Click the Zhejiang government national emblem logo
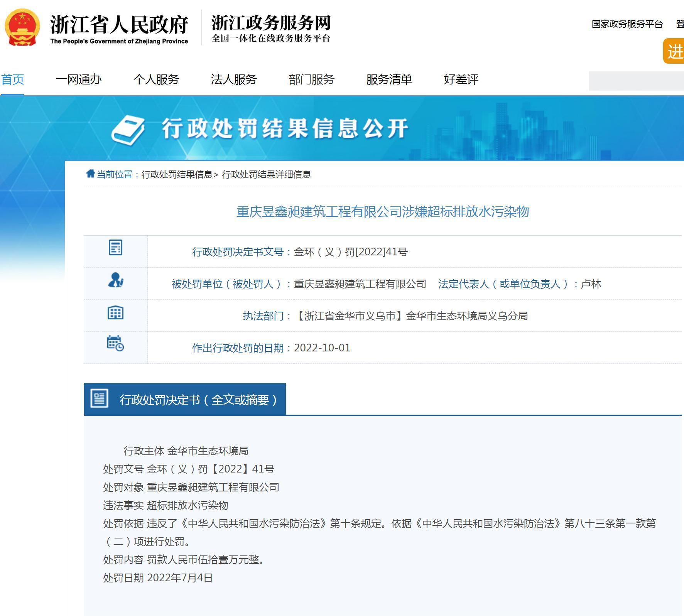Viewport: 684px width, 616px height. (x=22, y=27)
